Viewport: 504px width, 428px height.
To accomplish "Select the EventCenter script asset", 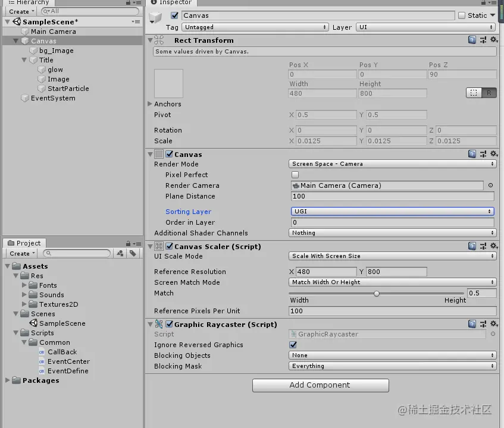I will pos(68,361).
